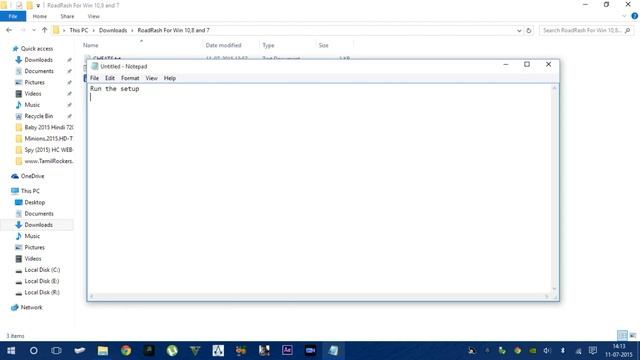This screenshot has width=640, height=360.
Task: Open Explorer help icon
Action: tap(634, 16)
